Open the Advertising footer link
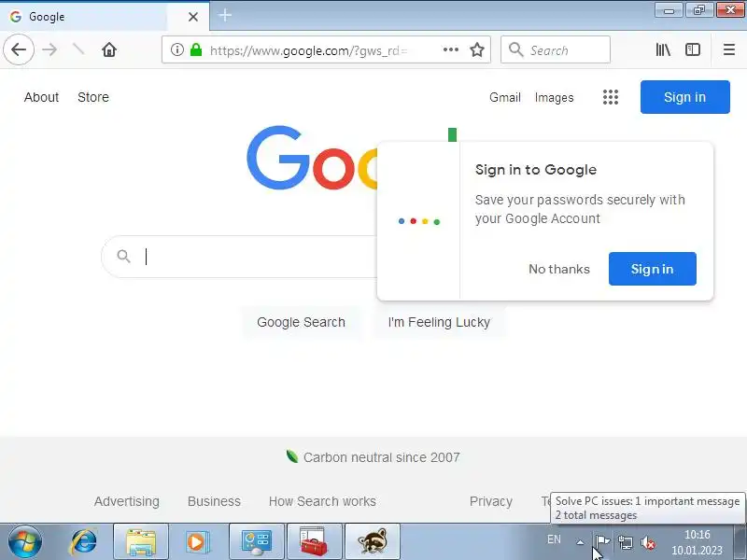Screen dimensions: 747x560 tap(127, 501)
